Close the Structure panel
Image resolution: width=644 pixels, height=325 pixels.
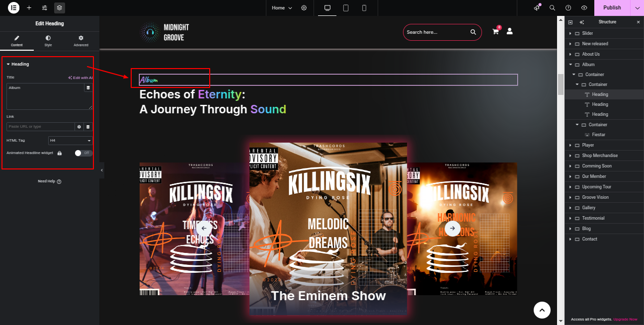(x=639, y=22)
